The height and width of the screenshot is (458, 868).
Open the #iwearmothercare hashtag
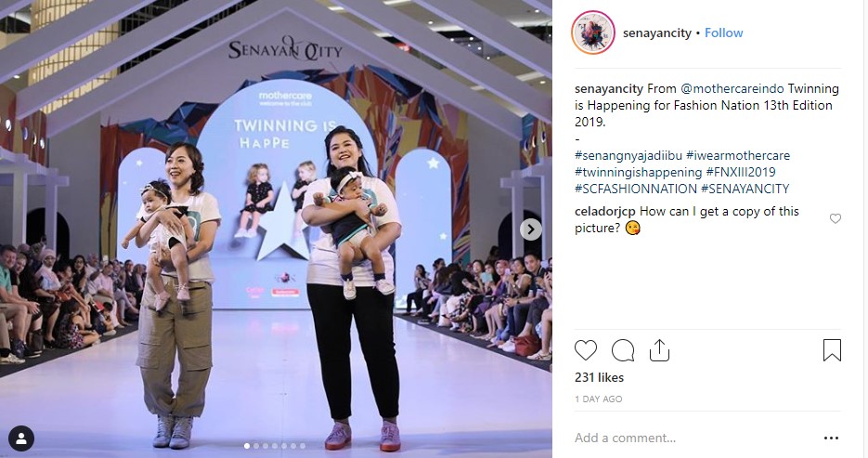(x=738, y=156)
